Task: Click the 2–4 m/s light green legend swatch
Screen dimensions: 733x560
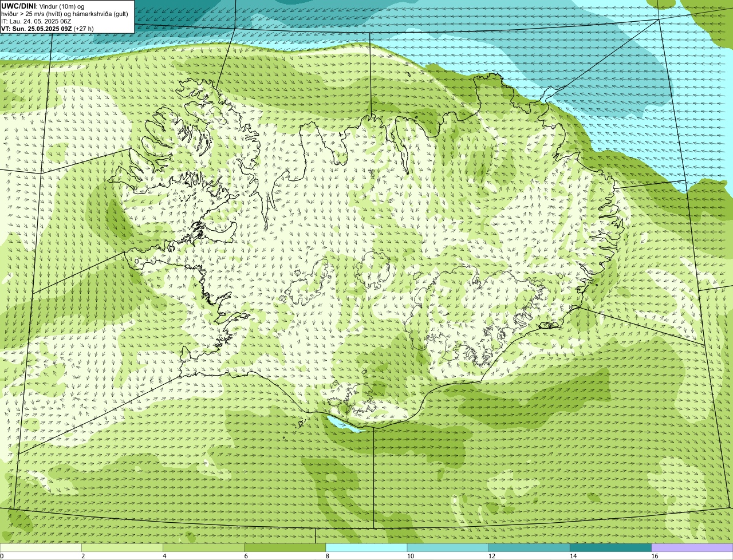Action: click(x=122, y=548)
